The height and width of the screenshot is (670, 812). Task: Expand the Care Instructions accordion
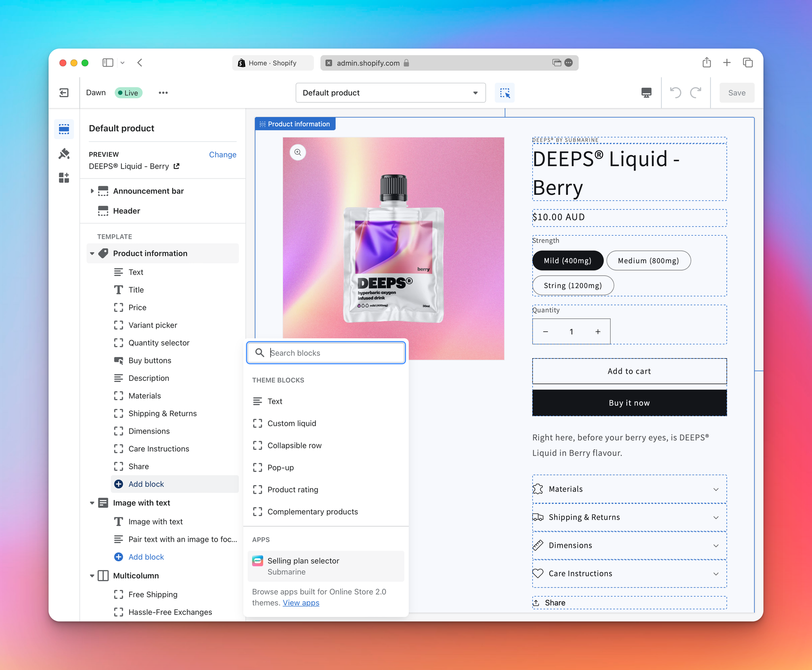pyautogui.click(x=628, y=573)
